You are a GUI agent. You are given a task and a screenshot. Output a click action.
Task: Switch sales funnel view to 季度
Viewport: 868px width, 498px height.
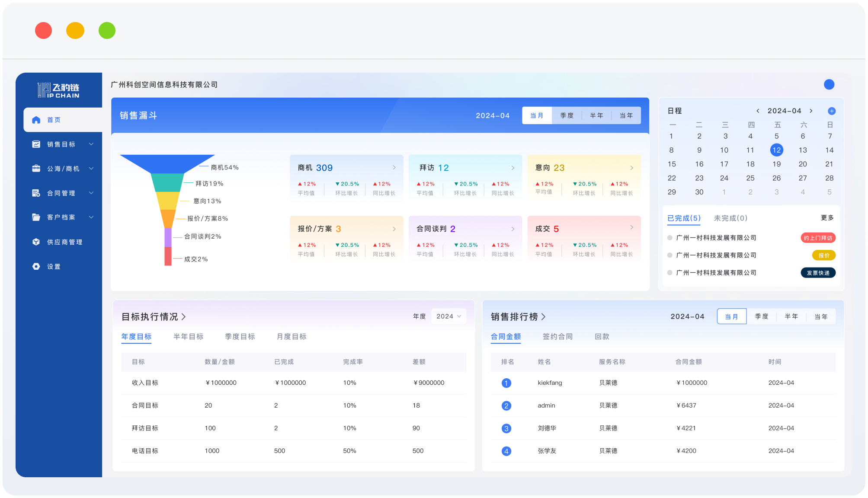(x=567, y=115)
